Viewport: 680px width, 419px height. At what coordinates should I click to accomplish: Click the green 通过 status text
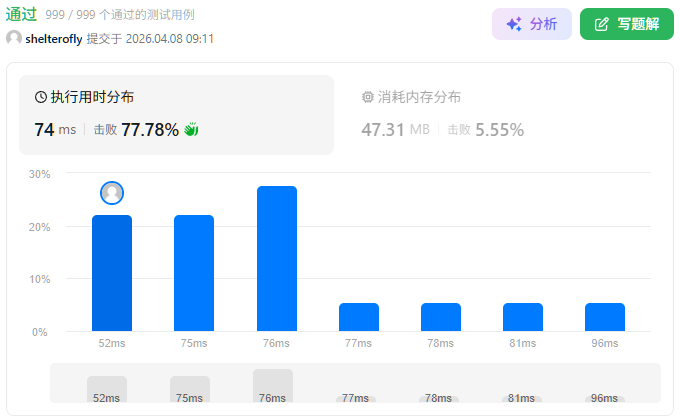coord(22,16)
